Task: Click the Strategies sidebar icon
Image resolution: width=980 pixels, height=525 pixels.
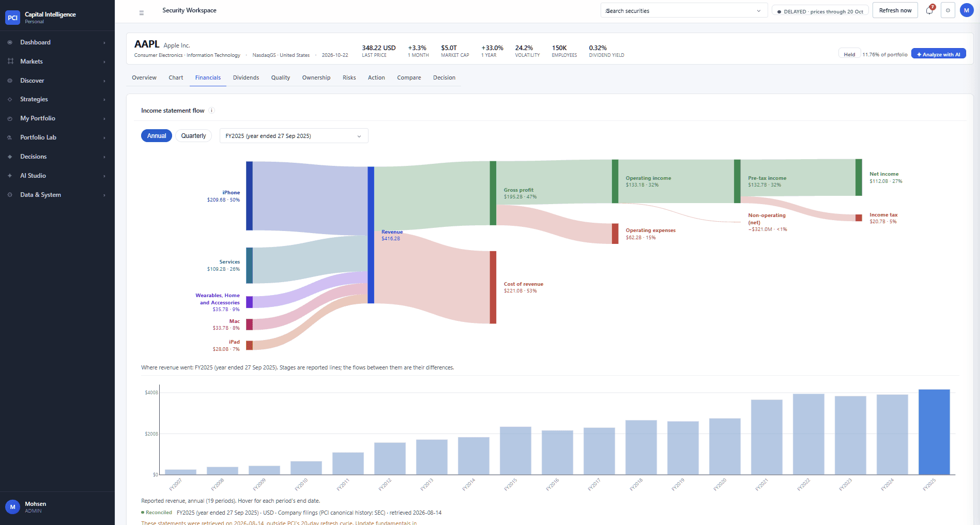Action: click(10, 99)
